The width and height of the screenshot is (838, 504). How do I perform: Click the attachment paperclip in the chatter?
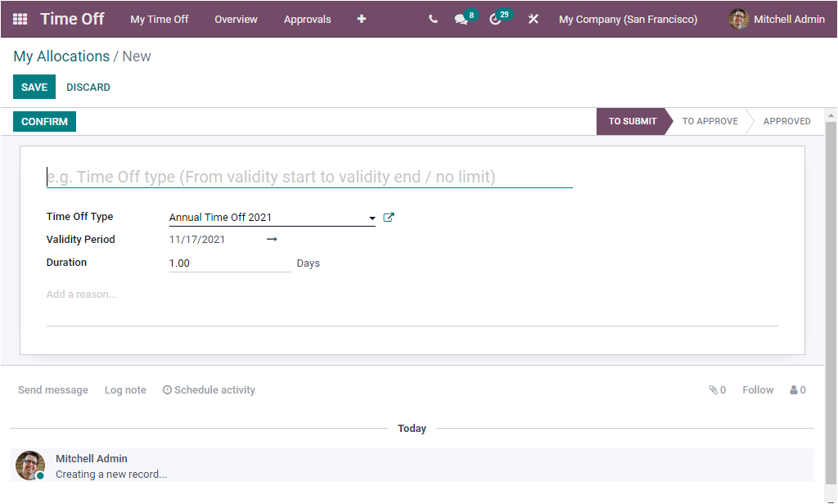(713, 389)
